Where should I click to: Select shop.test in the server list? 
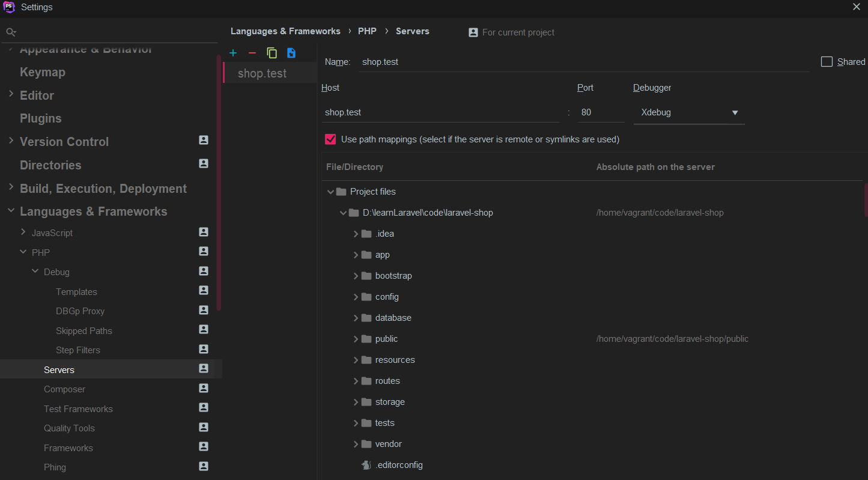click(x=263, y=73)
